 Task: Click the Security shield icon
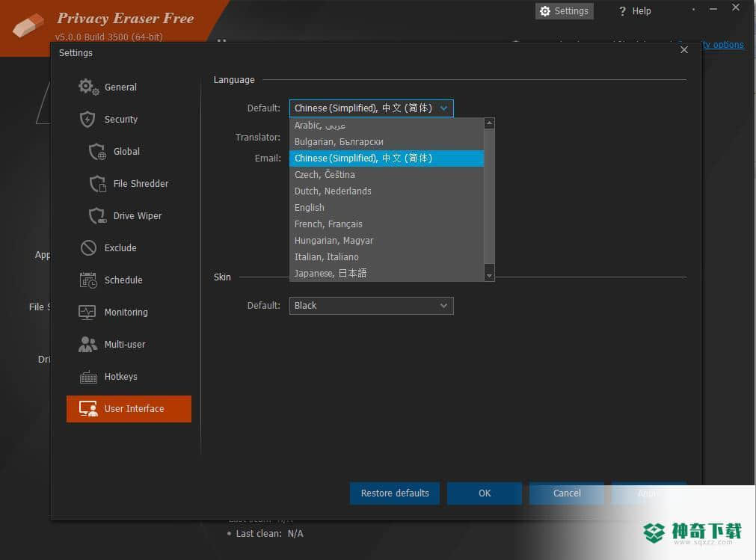[x=87, y=119]
